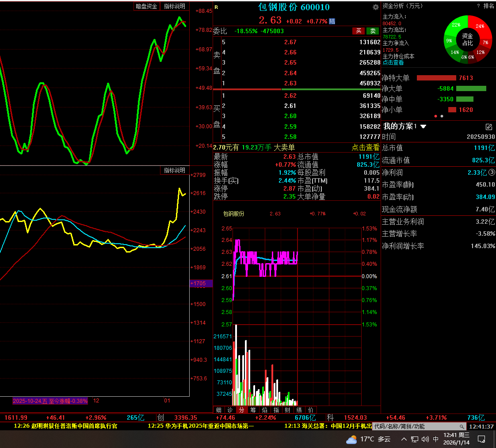Click the 市盈率(动) 384.09 row
Image resolution: width=496 pixels, height=448 pixels.
click(x=439, y=197)
